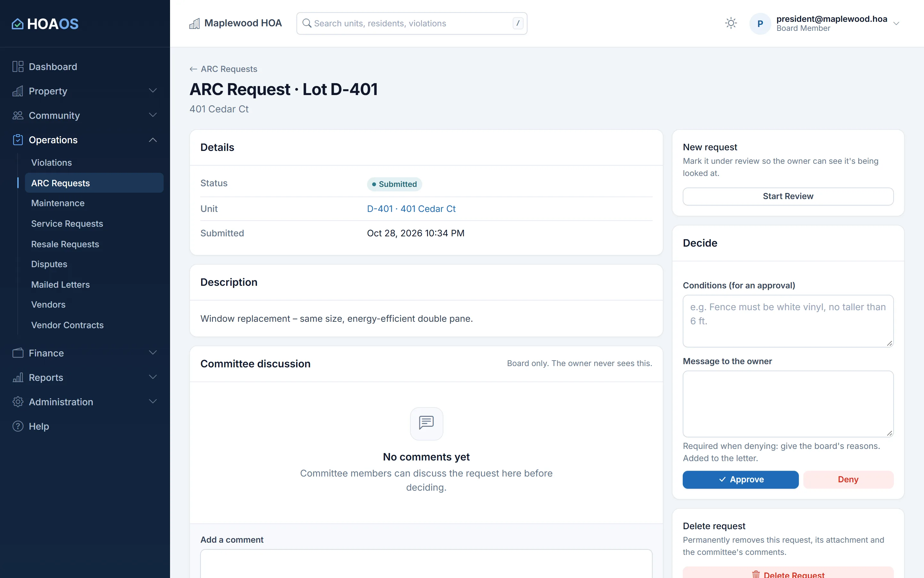This screenshot has width=924, height=578.
Task: Go to Maintenance in the sidebar
Action: [94, 203]
